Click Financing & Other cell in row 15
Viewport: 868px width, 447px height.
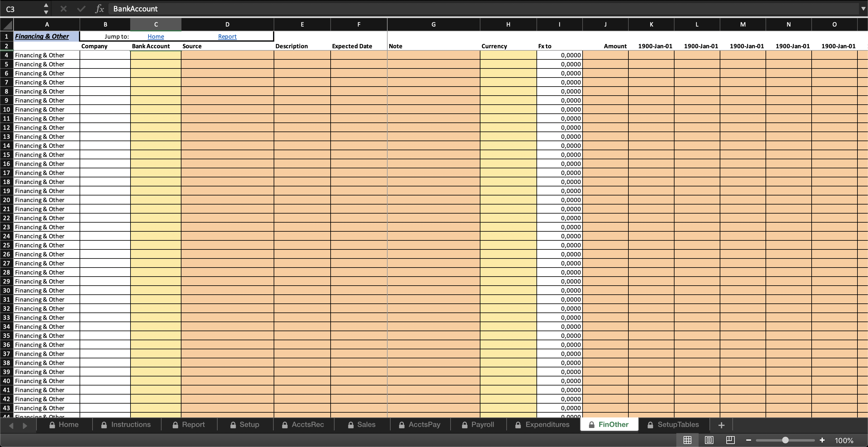(46, 155)
